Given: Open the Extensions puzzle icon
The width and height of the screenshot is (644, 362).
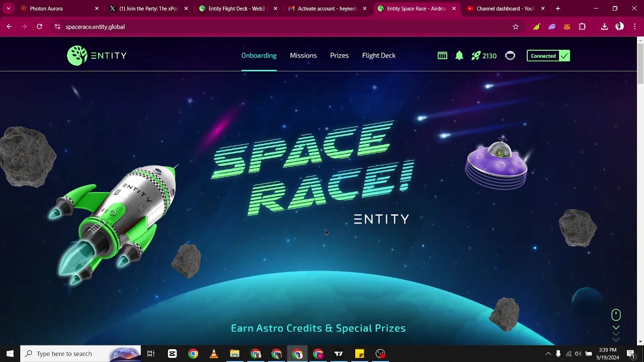Looking at the screenshot, I should 582,27.
